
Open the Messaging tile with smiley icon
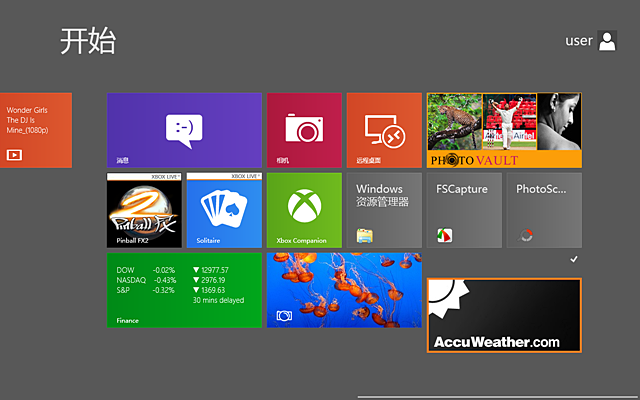tap(184, 130)
